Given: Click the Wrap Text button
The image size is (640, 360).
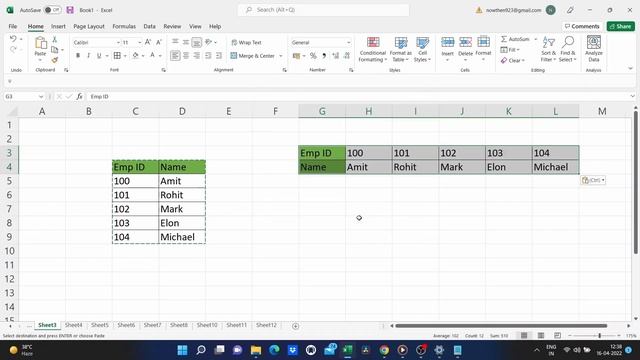Looking at the screenshot, I should pos(246,42).
